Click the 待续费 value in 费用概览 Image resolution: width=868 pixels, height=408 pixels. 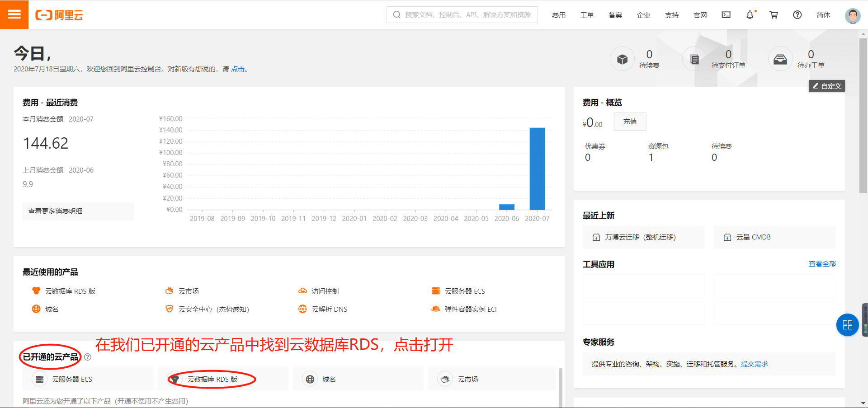click(714, 157)
